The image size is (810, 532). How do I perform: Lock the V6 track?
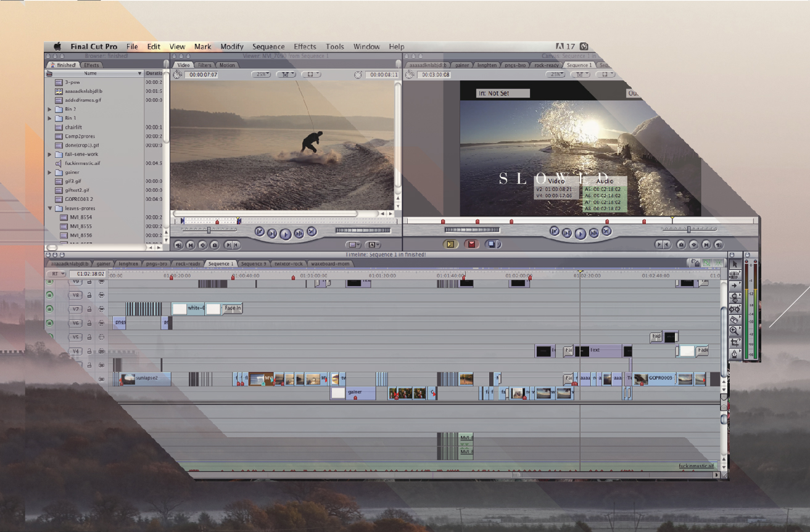coord(89,323)
